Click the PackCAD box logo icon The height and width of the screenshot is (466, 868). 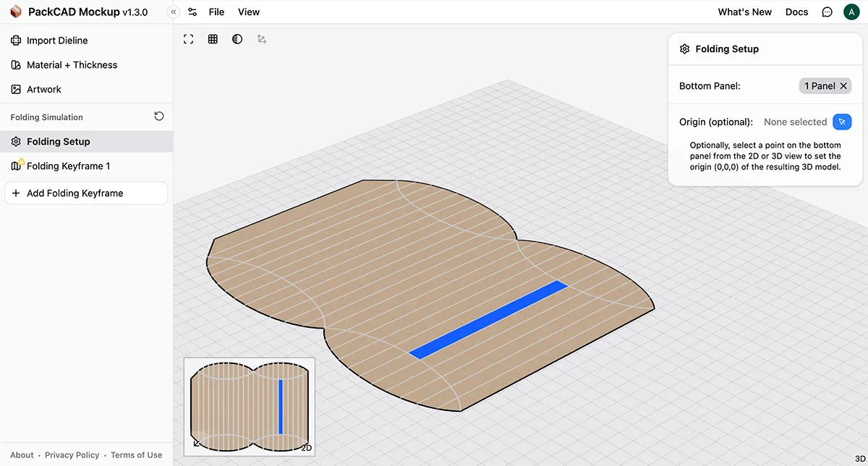coord(16,12)
